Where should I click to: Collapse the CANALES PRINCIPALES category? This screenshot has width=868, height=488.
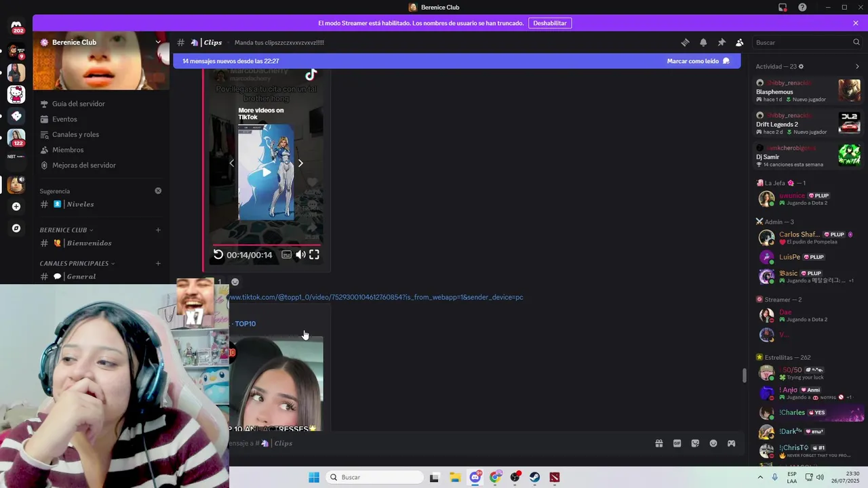click(77, 264)
